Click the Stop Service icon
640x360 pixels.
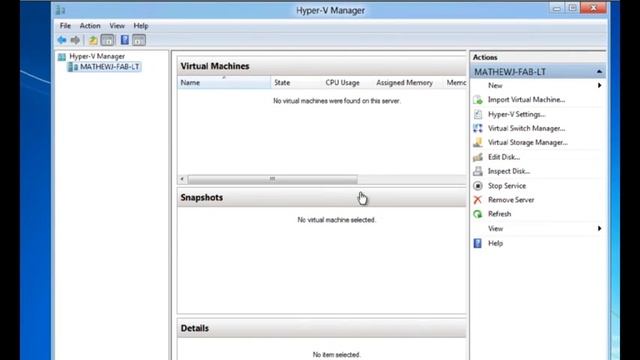pos(478,186)
